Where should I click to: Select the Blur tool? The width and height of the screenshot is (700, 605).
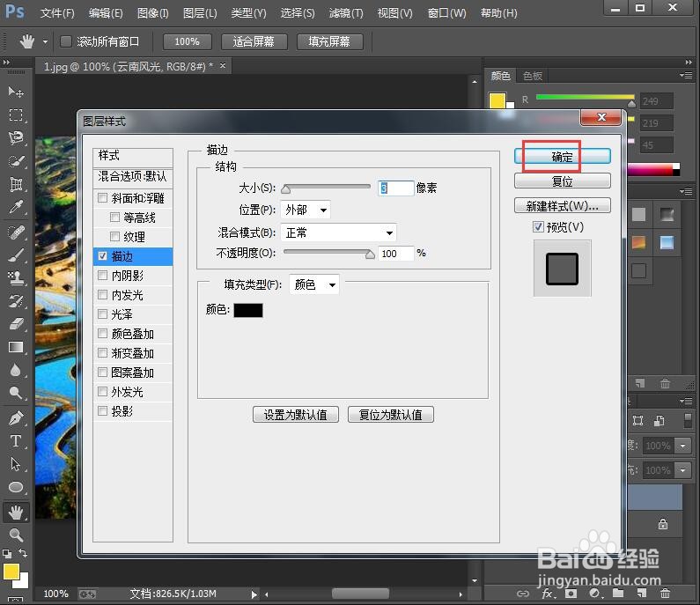16,370
